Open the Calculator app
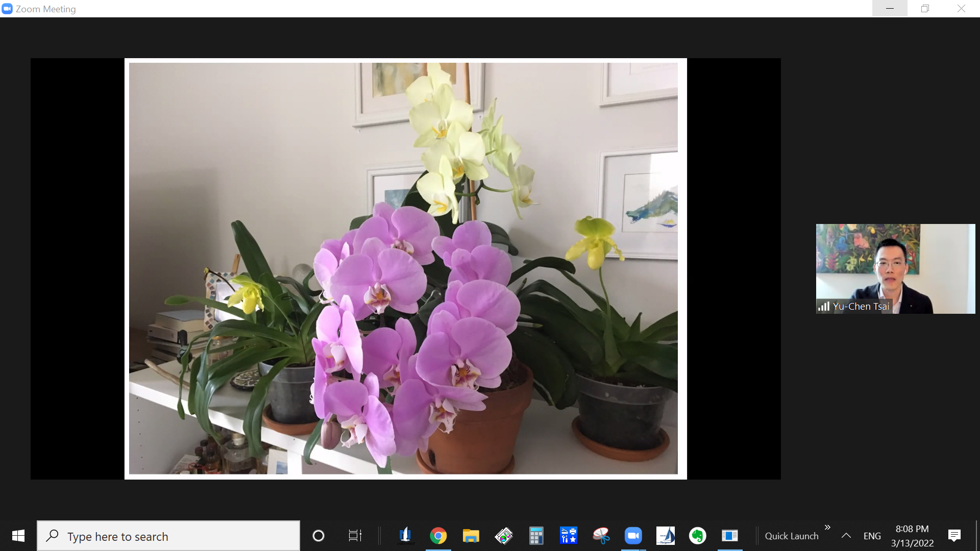The width and height of the screenshot is (980, 551). tap(536, 536)
